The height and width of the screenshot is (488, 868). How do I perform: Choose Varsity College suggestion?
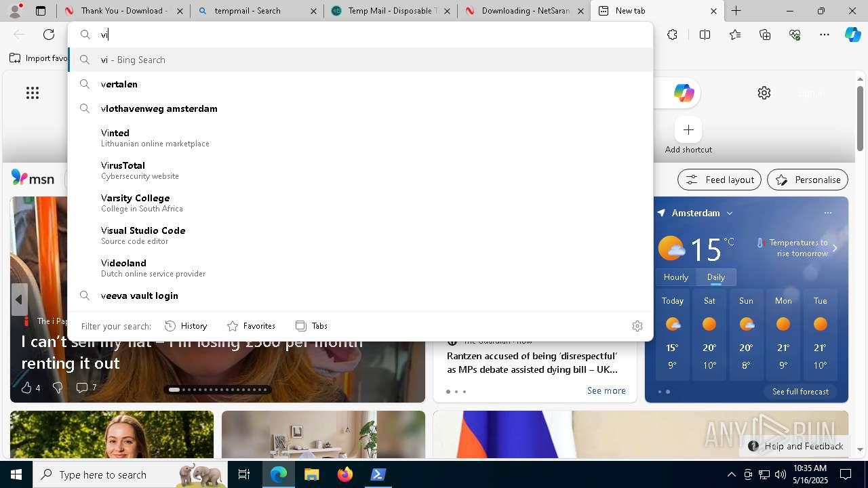click(x=360, y=203)
